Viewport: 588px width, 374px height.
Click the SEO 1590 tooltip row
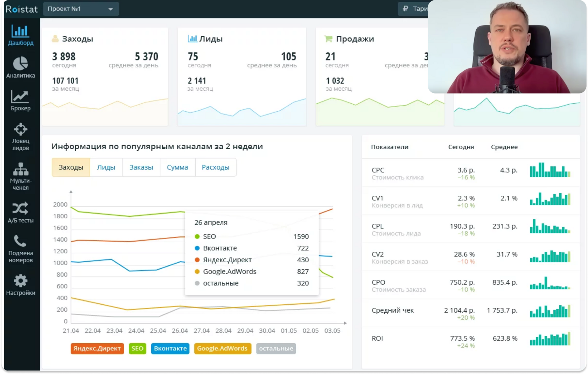click(x=252, y=236)
